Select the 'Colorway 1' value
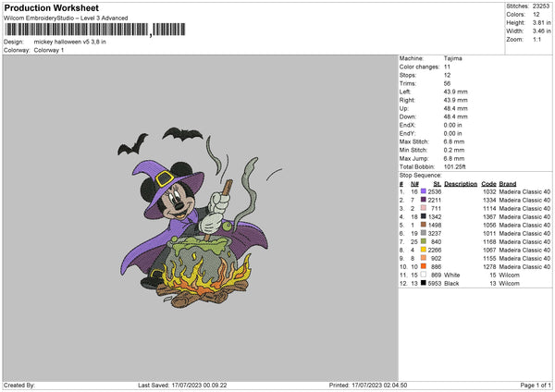Screen dimensions: 555x392 point(49,50)
